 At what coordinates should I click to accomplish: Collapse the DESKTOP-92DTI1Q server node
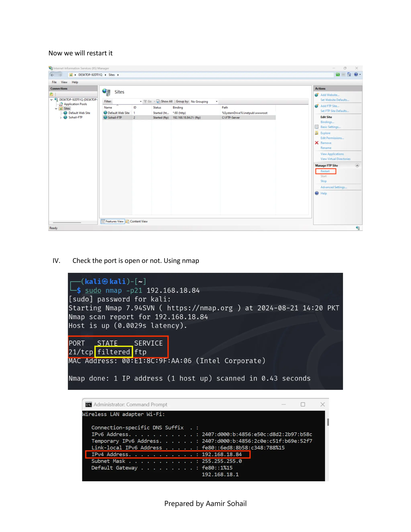(51, 100)
